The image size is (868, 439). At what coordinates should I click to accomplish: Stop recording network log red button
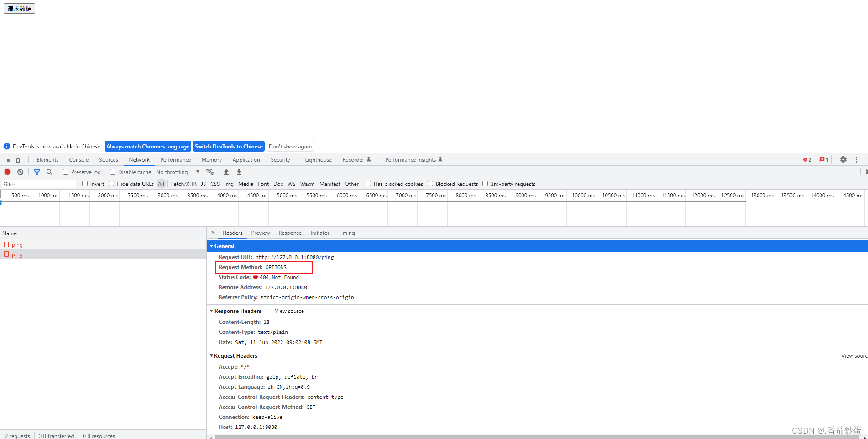click(x=7, y=172)
